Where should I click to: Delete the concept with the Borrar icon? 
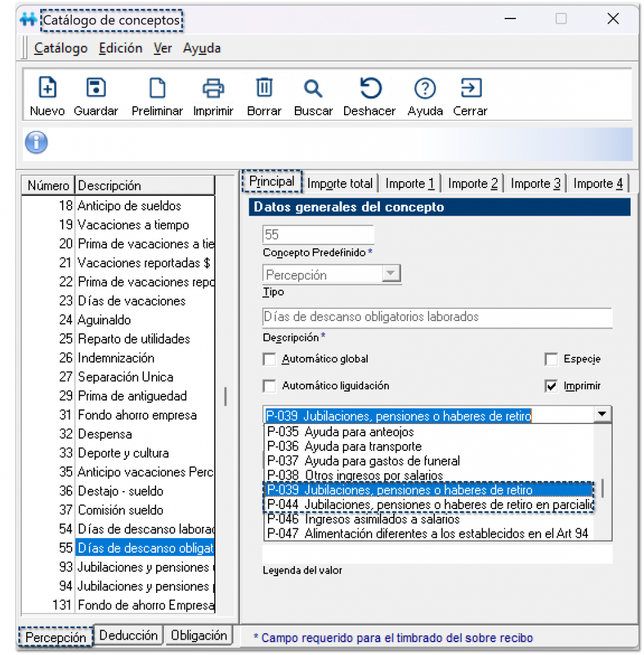(x=264, y=88)
